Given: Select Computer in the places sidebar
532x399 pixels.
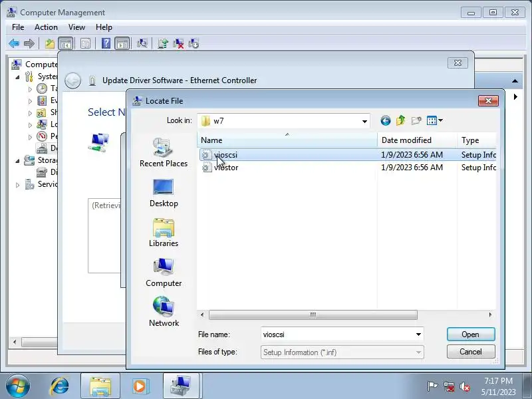Looking at the screenshot, I should (x=164, y=273).
